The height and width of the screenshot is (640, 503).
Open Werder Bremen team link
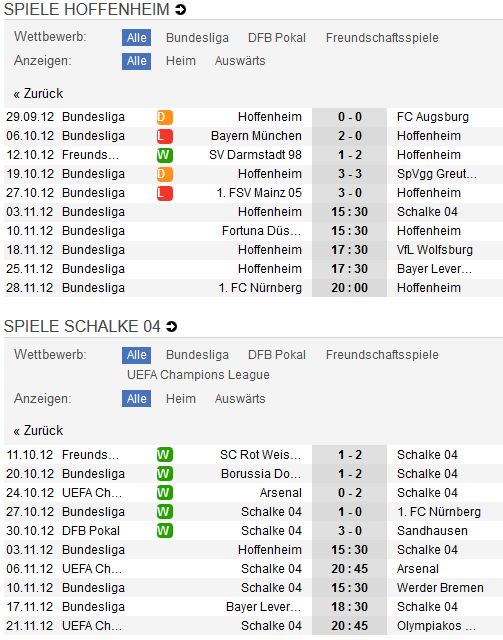(440, 588)
